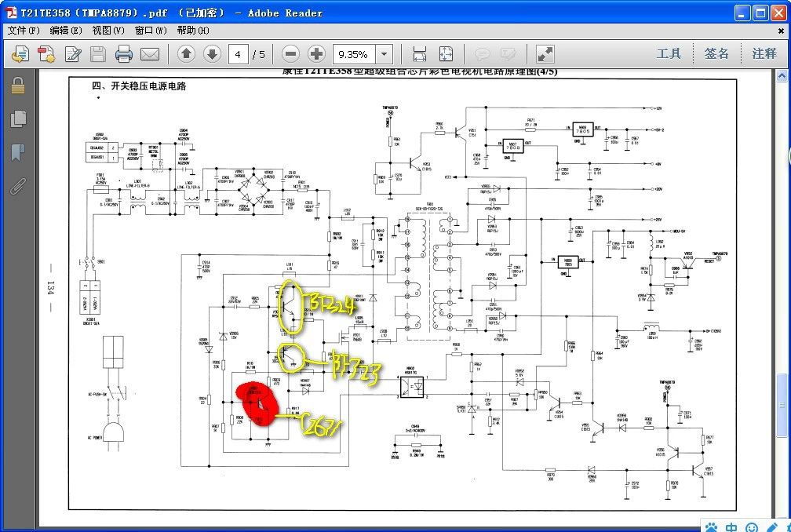Viewport: 791px width, 532px height.
Task: Print the document with the printer icon
Action: [124, 54]
